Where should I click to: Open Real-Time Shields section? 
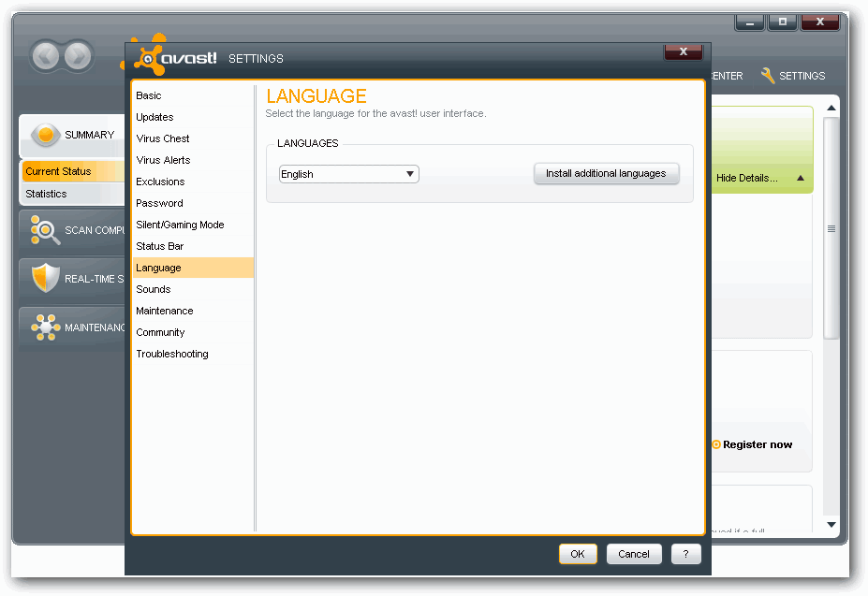(72, 279)
